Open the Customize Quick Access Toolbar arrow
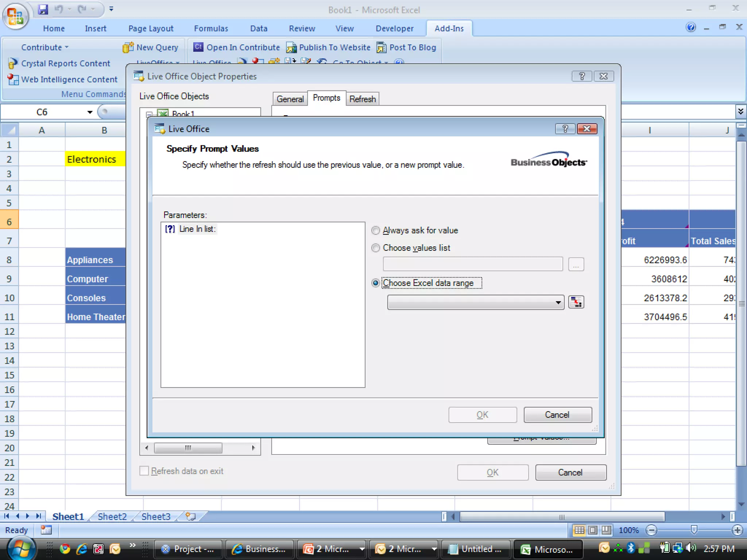Viewport: 747px width, 560px height. click(x=111, y=9)
